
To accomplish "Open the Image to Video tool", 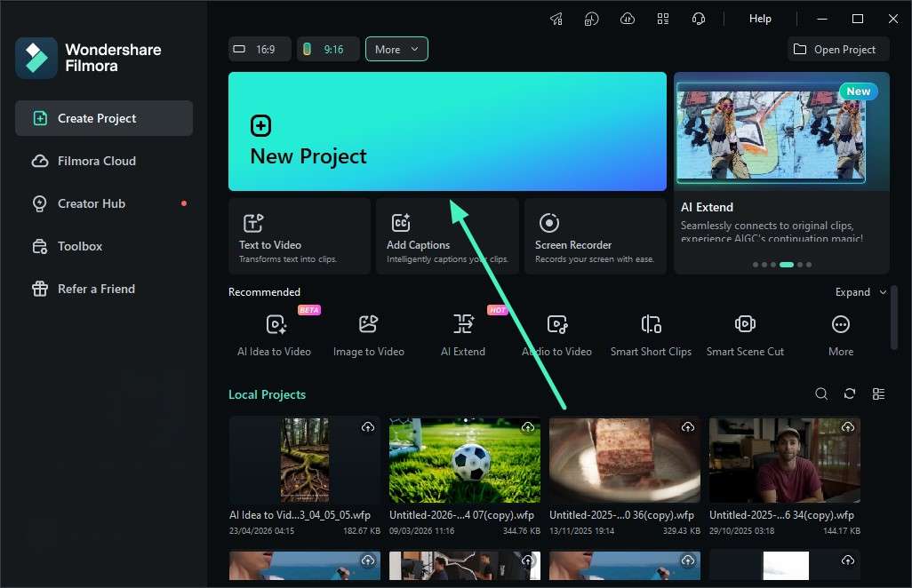I will (369, 335).
